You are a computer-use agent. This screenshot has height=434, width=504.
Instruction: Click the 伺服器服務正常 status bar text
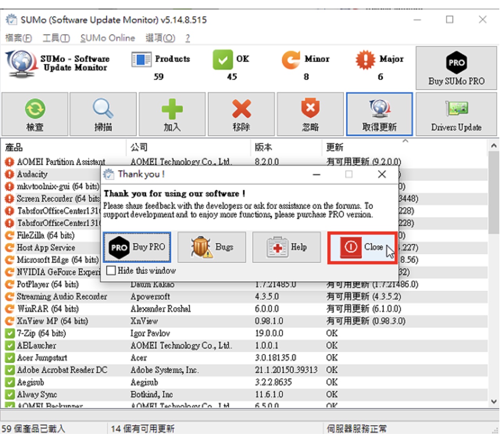tap(356, 429)
